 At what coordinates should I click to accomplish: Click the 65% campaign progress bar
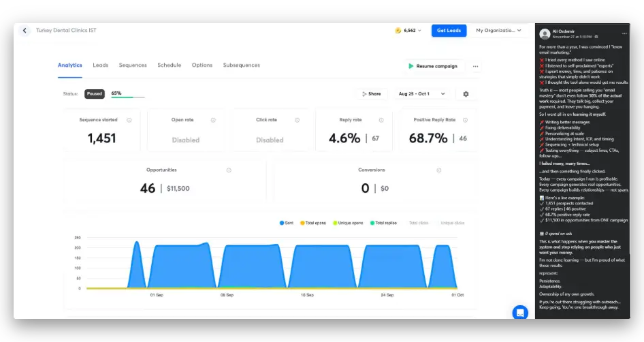coord(128,97)
